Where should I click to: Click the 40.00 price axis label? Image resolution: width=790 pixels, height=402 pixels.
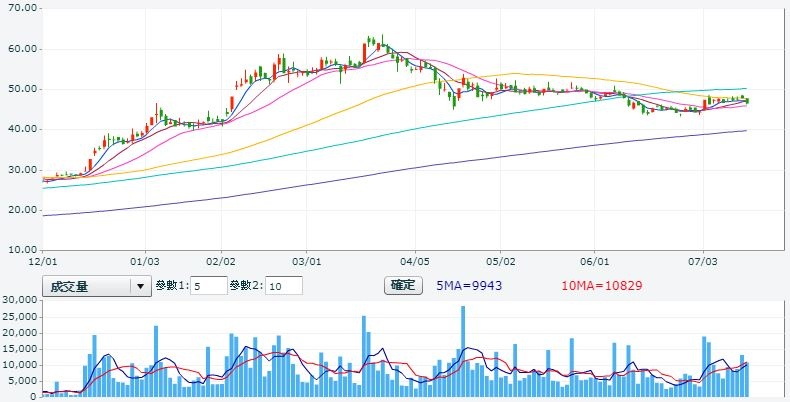[22, 129]
